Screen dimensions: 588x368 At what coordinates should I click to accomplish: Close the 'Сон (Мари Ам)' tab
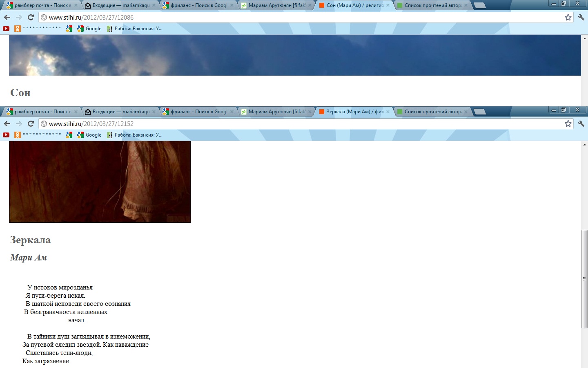pyautogui.click(x=388, y=5)
